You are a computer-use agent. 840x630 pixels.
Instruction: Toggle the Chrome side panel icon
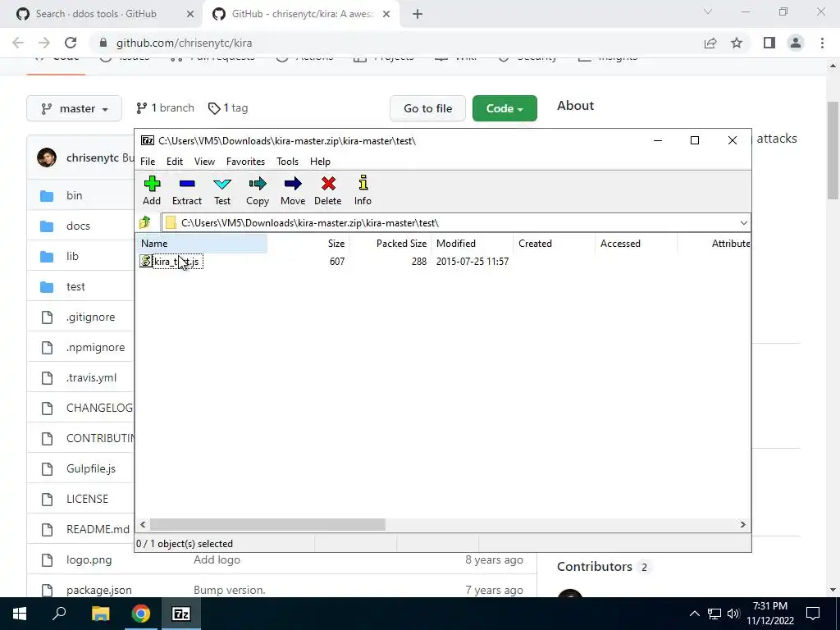click(x=769, y=43)
